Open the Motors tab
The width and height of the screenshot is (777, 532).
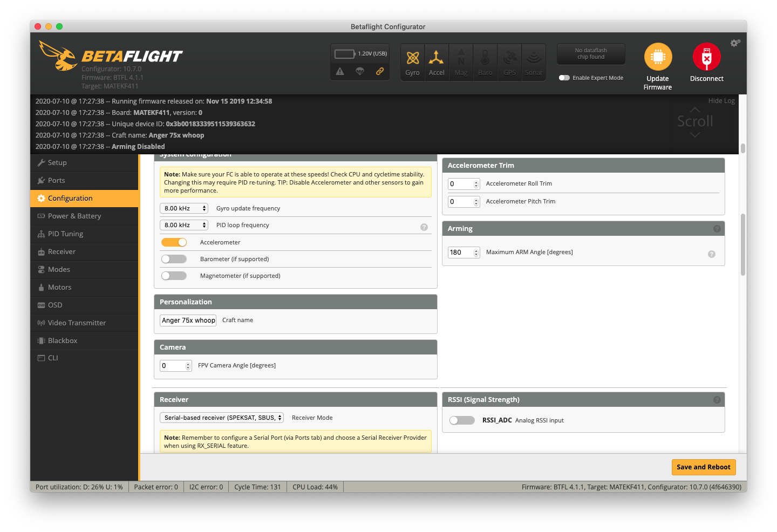[x=85, y=287]
